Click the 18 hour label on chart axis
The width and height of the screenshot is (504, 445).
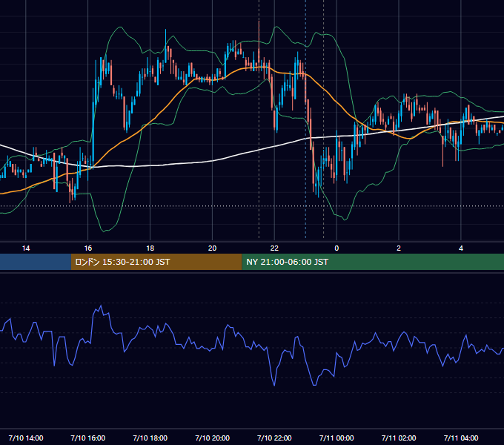150,248
